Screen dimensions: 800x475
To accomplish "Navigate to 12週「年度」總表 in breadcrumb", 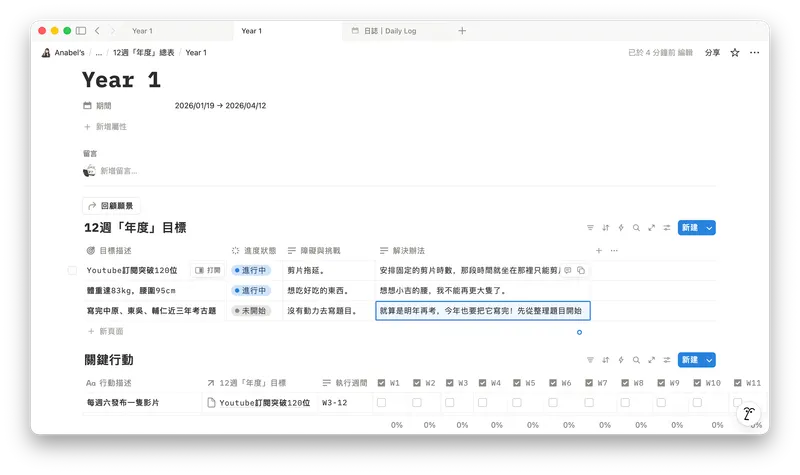I will [143, 52].
